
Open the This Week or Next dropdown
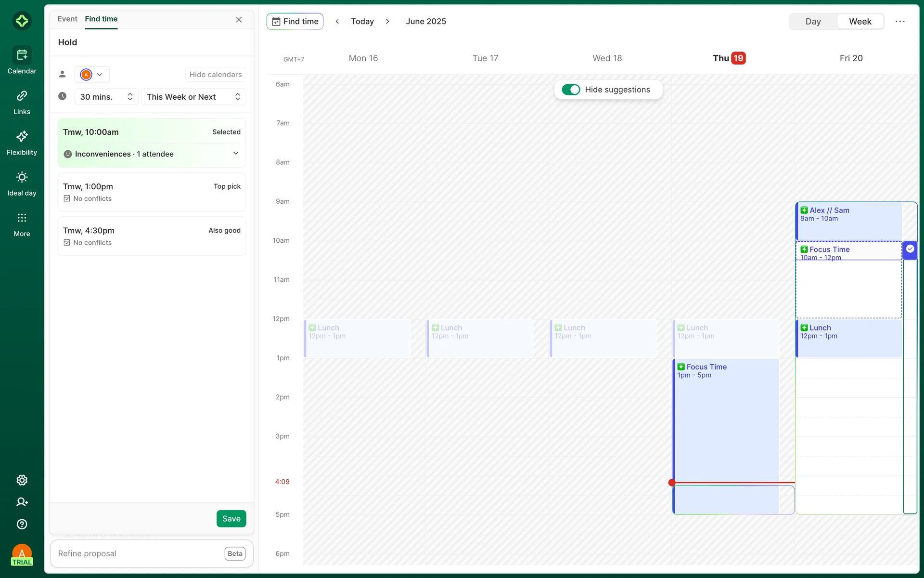(x=193, y=97)
